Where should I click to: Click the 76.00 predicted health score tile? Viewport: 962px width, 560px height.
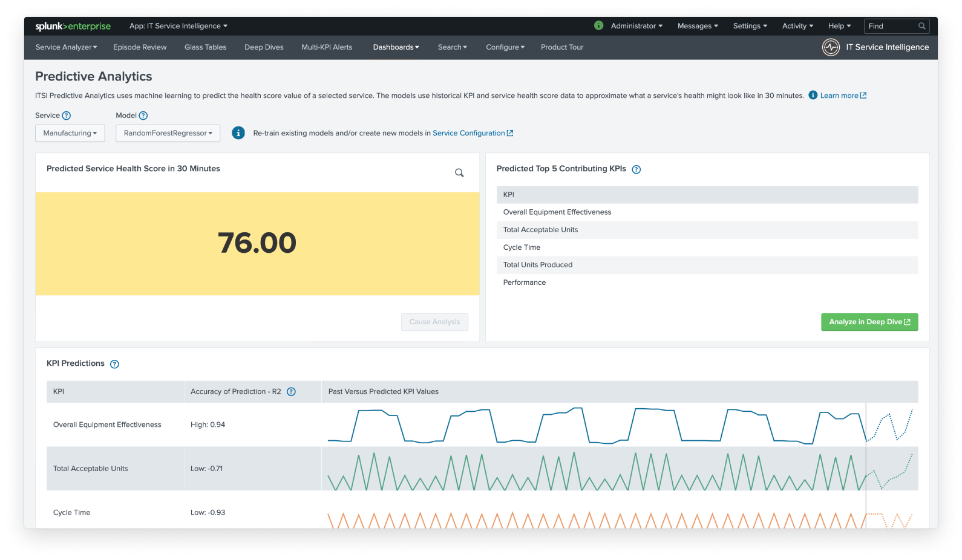257,244
